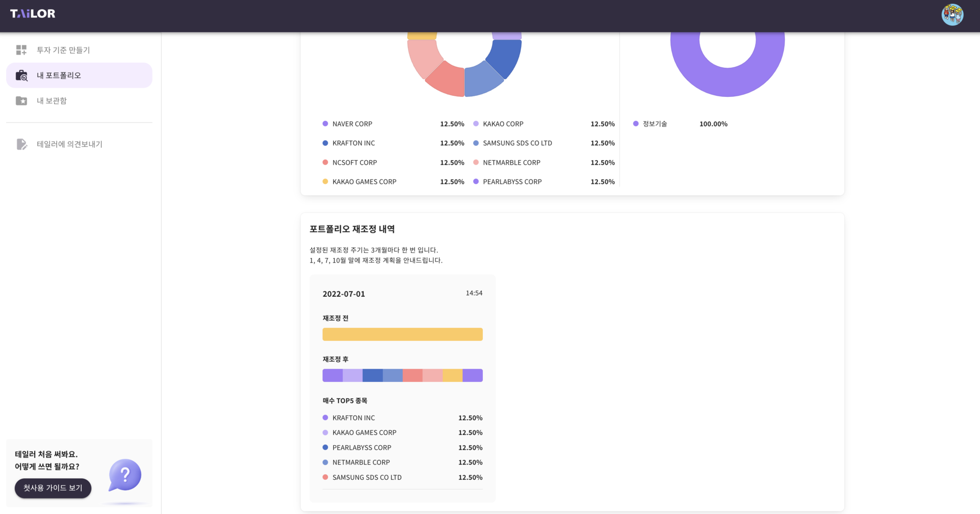Click NETMARBLE CORP in the top chart legend
The image size is (980, 514).
coord(511,163)
